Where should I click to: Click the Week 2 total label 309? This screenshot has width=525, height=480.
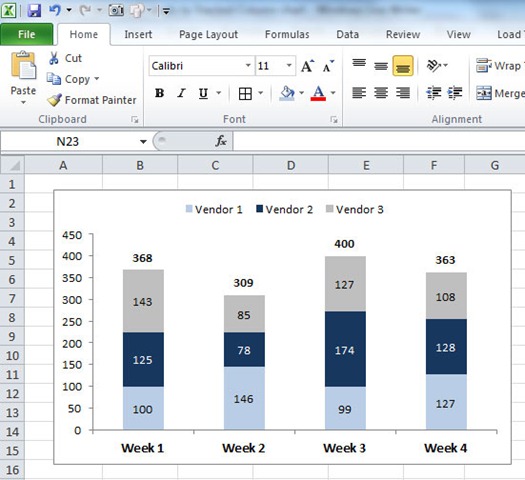(243, 283)
